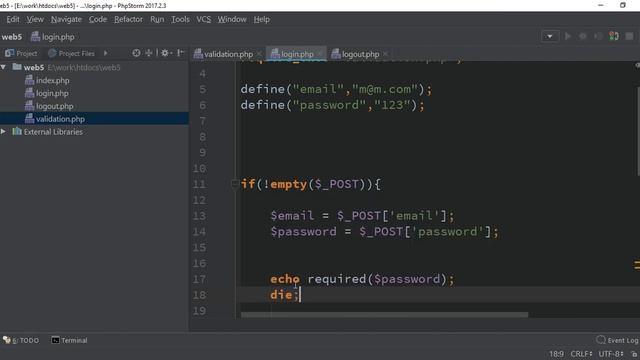Collapse the if block fold marker on line 11

234,184
